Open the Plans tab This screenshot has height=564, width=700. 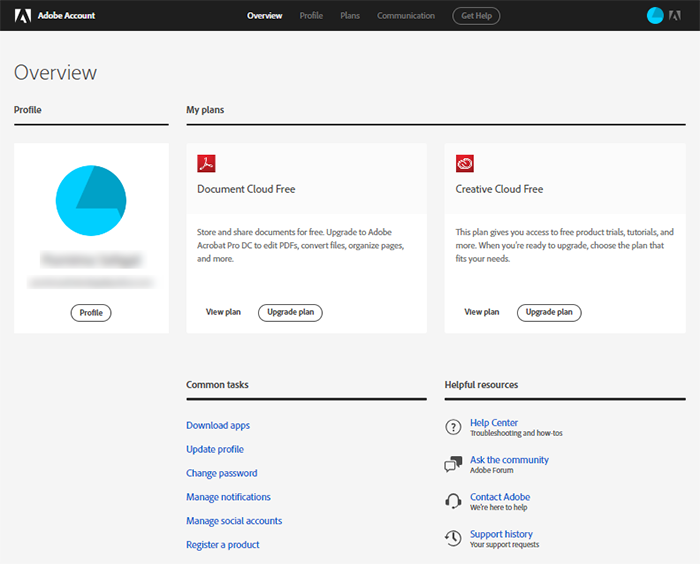tap(350, 16)
